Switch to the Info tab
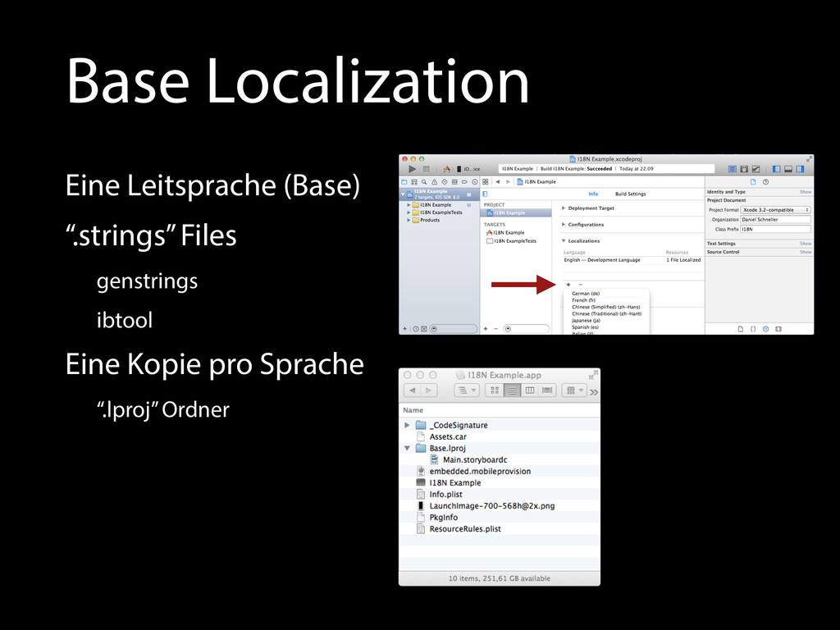The height and width of the screenshot is (630, 840). click(x=593, y=194)
